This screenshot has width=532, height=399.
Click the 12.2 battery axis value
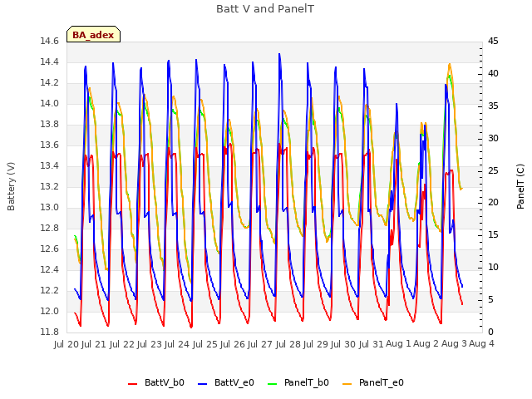click(x=50, y=290)
